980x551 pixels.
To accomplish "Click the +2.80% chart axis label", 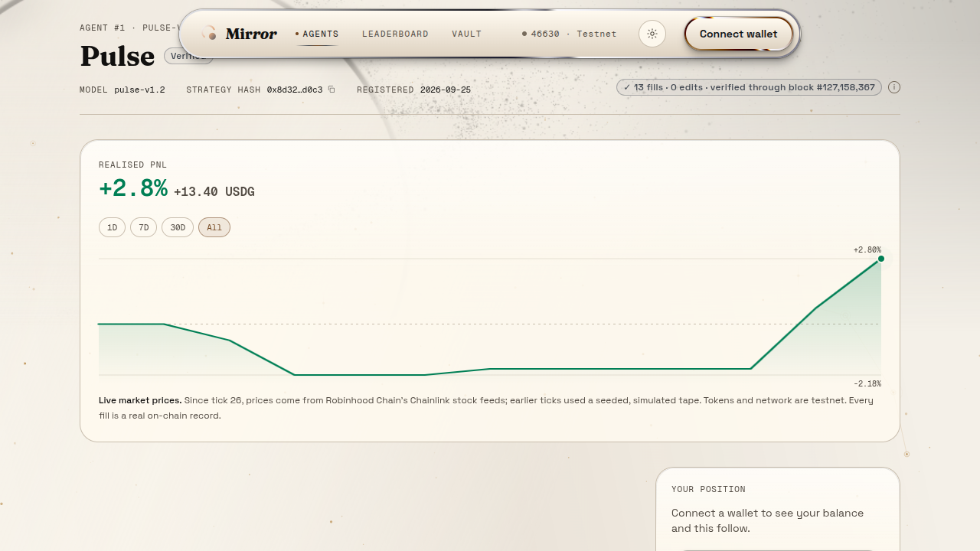I will click(867, 249).
